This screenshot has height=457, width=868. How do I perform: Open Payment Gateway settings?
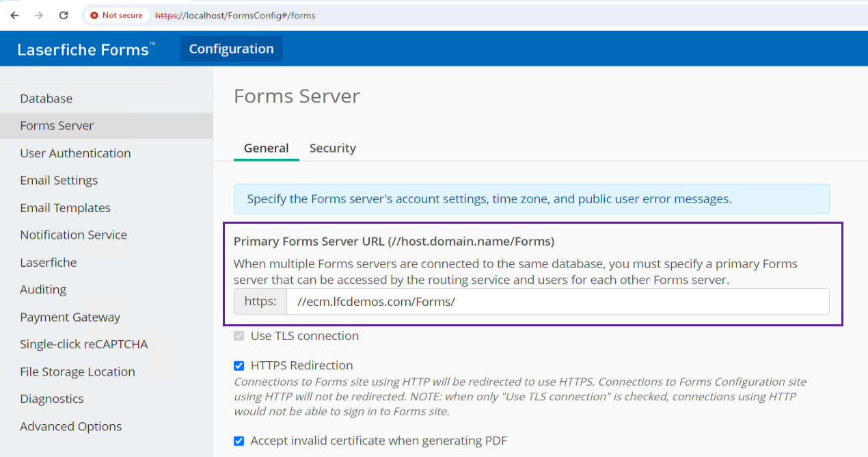(x=70, y=317)
